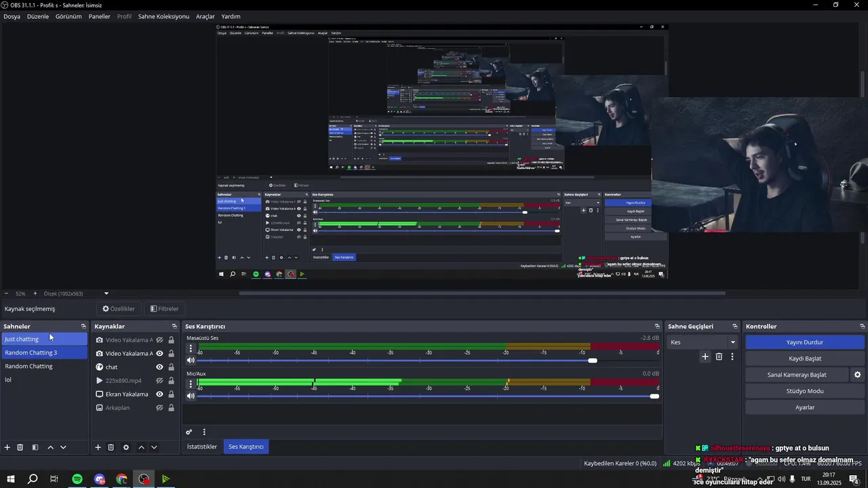Remove selected scene with Sahneler trash icon

[20, 447]
